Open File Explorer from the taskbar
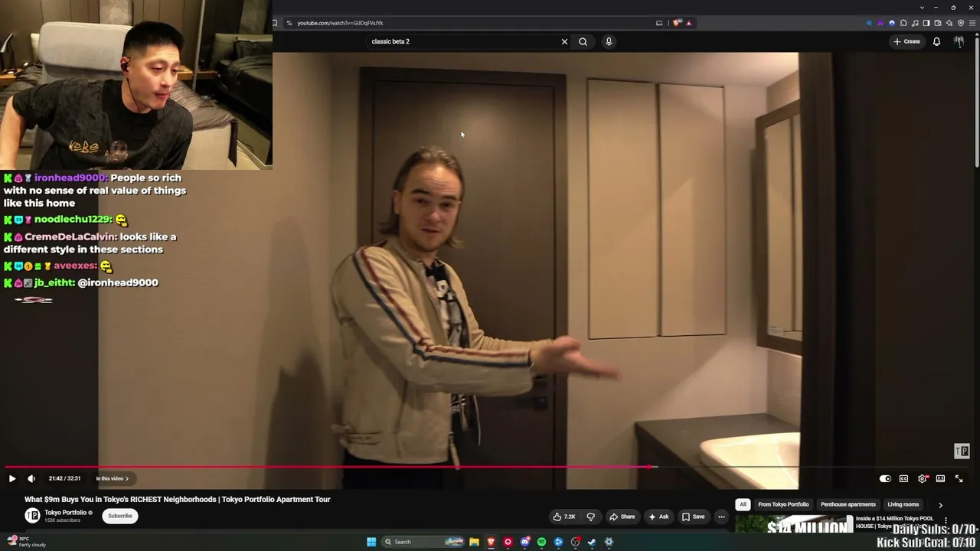 click(474, 542)
